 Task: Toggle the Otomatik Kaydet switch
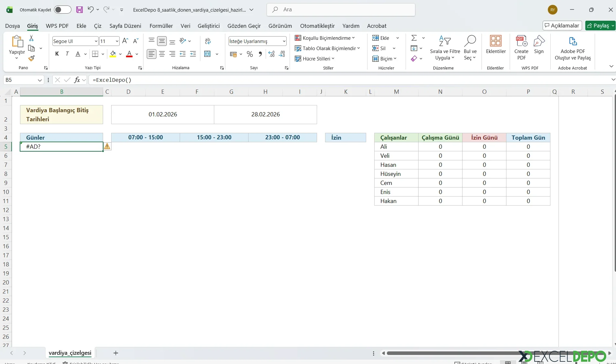(x=62, y=10)
